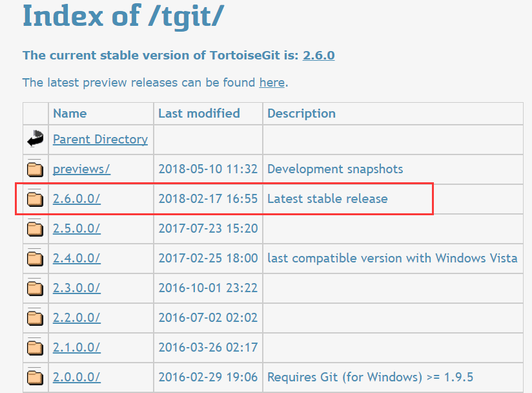Sort listing by Last modified header
This screenshot has height=393, width=532.
coord(199,113)
